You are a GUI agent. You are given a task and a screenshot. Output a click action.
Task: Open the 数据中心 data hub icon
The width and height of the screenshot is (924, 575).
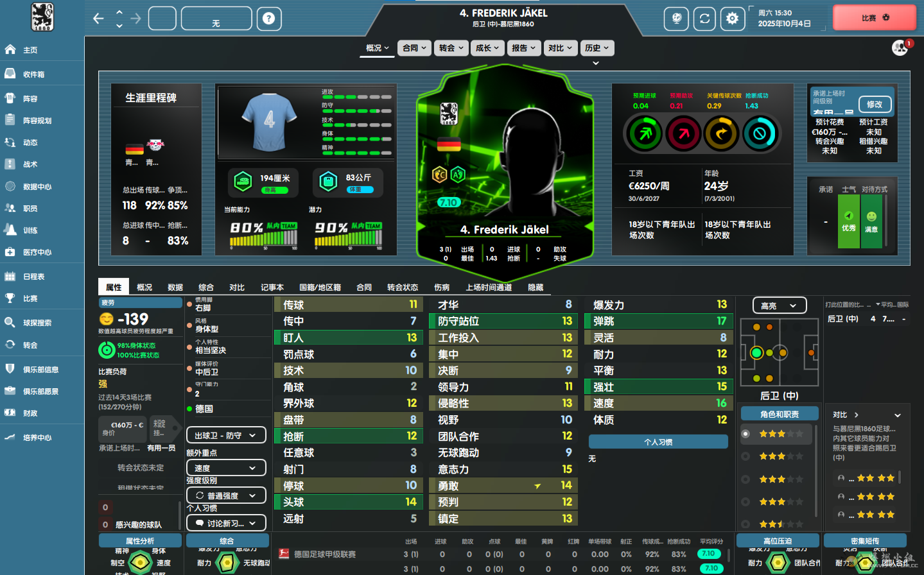tap(10, 186)
